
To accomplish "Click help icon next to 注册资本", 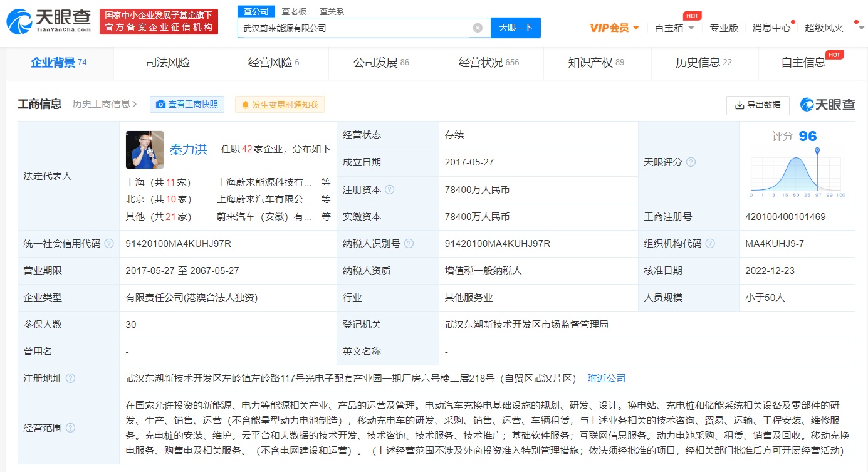I will (390, 189).
